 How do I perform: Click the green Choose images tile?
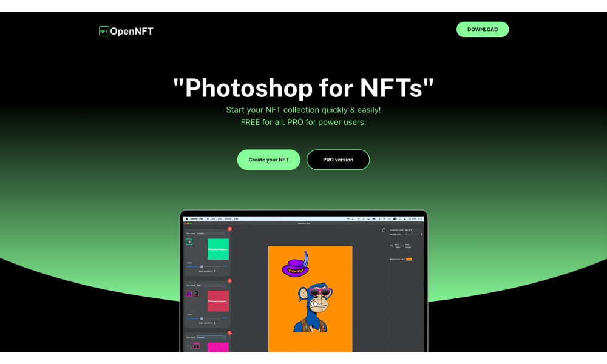tap(218, 249)
